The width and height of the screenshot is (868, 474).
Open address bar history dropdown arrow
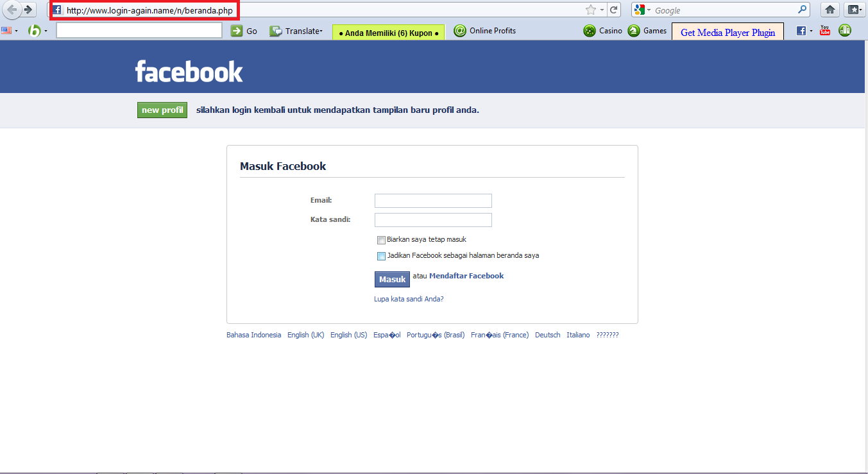pos(602,10)
